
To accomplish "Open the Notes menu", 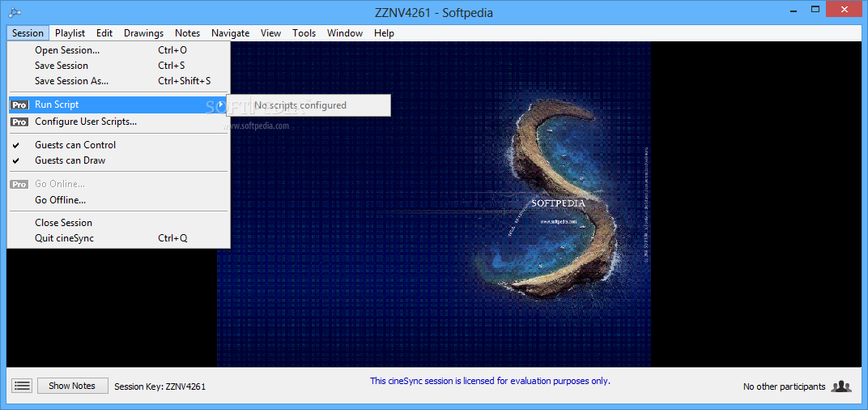I will coord(188,33).
